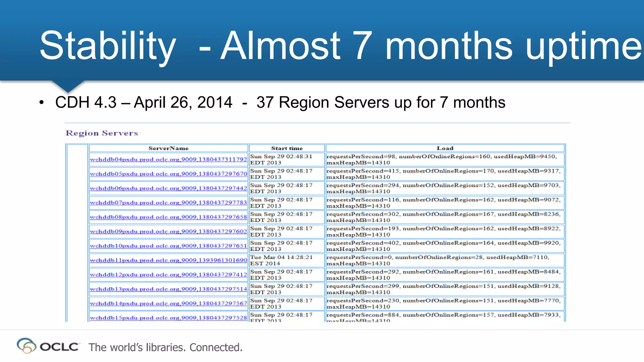The image size is (644, 362).
Task: Open the wchddb10pxdu server link
Action: (168, 246)
